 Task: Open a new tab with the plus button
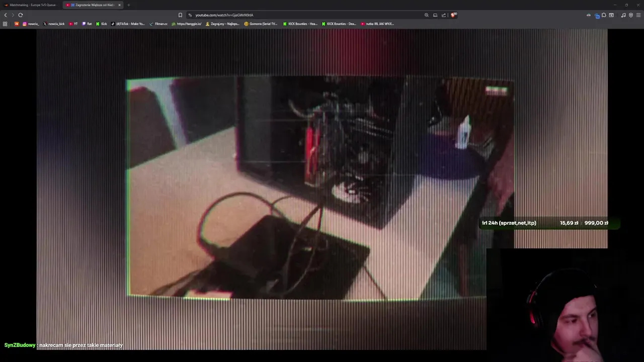point(128,5)
